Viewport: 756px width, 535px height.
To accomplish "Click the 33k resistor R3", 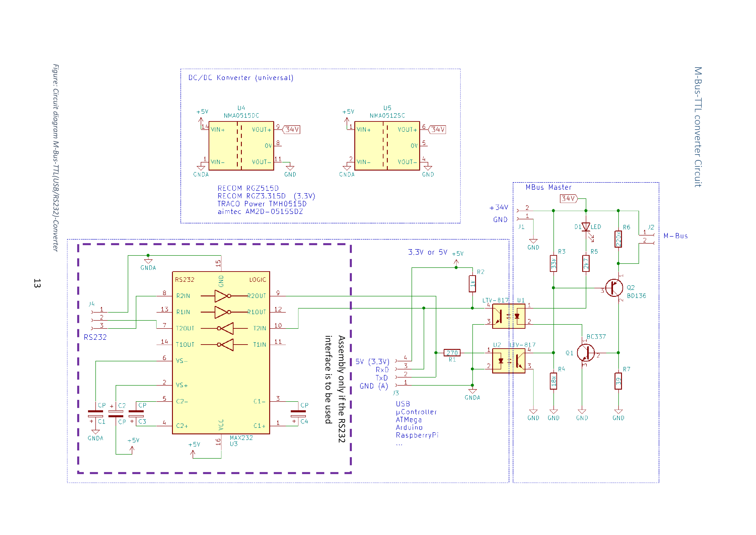I will pyautogui.click(x=553, y=263).
